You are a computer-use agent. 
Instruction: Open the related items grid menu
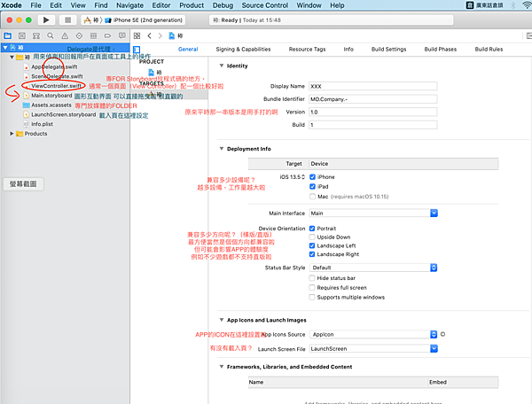tap(137, 35)
